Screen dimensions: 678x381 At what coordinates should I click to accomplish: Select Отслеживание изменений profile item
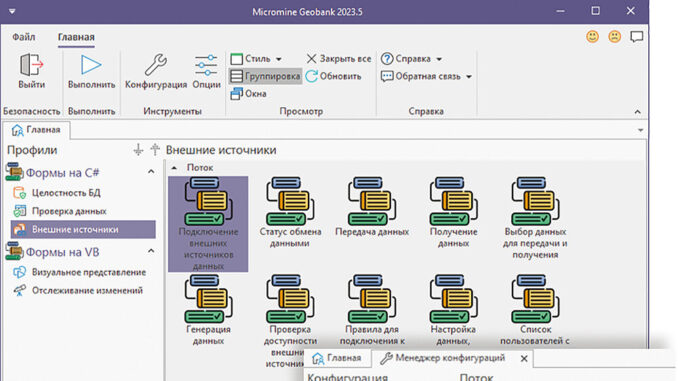coord(83,291)
